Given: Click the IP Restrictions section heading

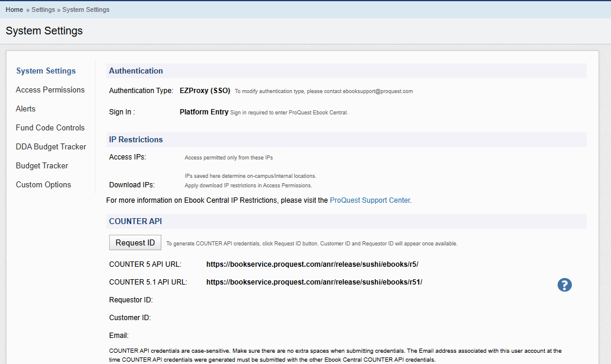Looking at the screenshot, I should [136, 139].
